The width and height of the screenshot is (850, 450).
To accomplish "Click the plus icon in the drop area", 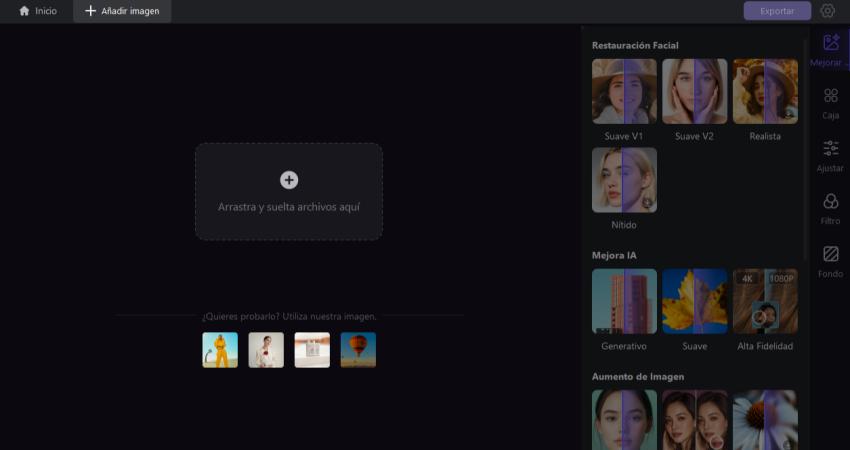I will 289,180.
